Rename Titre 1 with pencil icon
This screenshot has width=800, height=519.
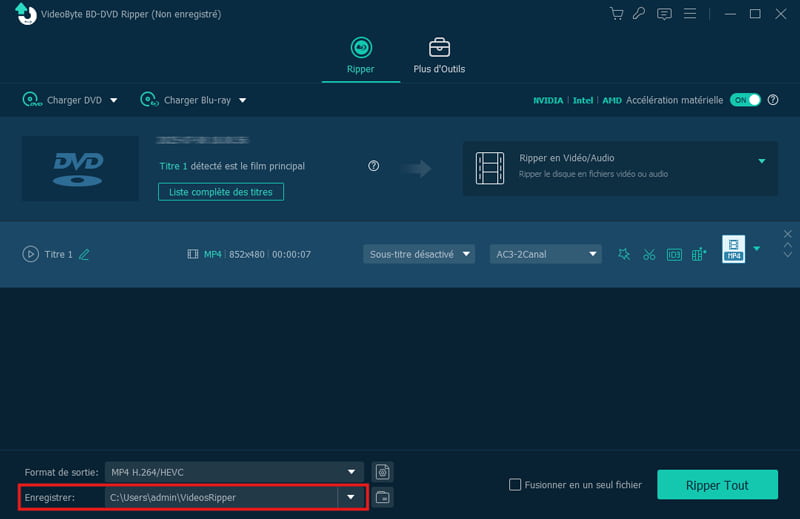(x=84, y=254)
